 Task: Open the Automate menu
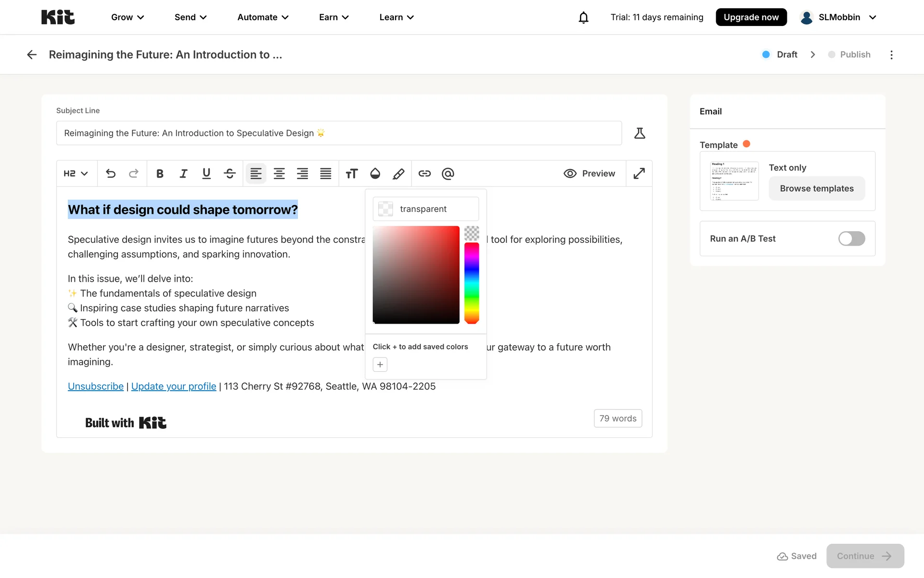click(263, 17)
